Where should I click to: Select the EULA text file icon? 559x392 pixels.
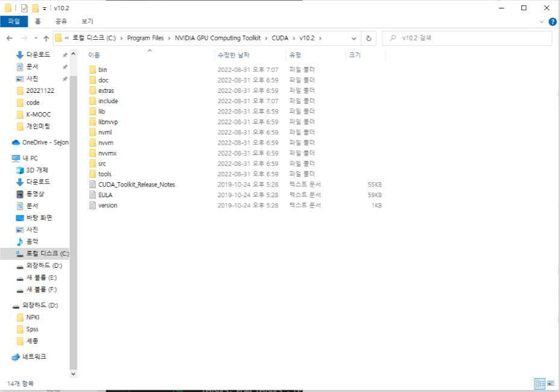coord(93,195)
